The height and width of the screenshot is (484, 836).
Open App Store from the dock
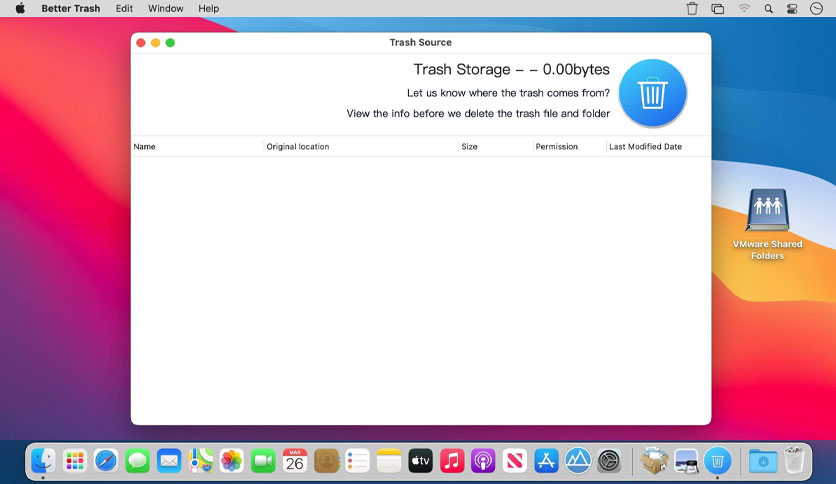pos(546,461)
